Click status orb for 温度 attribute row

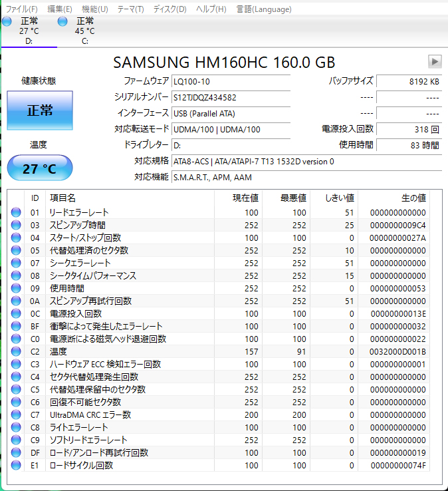pos(16,351)
